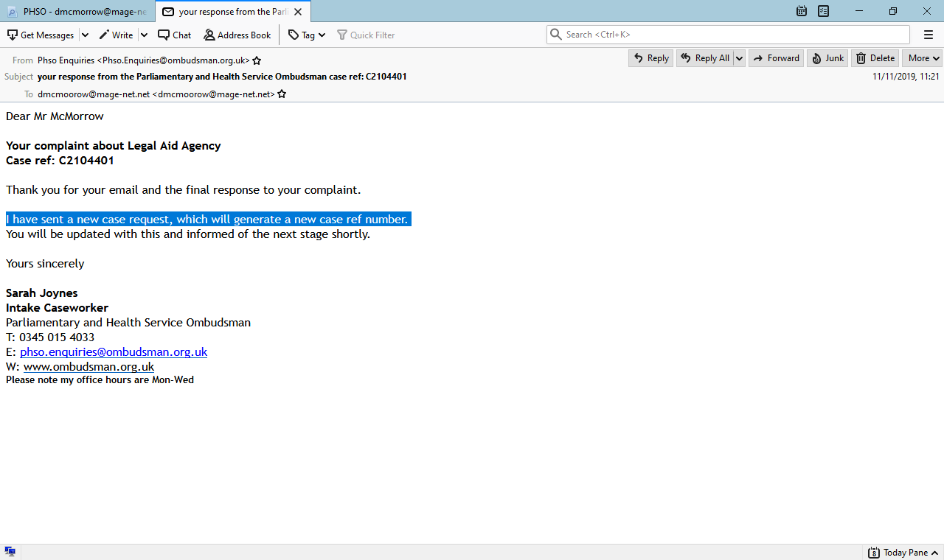Click the online status icon in status bar
This screenshot has height=560, width=944.
(10, 552)
